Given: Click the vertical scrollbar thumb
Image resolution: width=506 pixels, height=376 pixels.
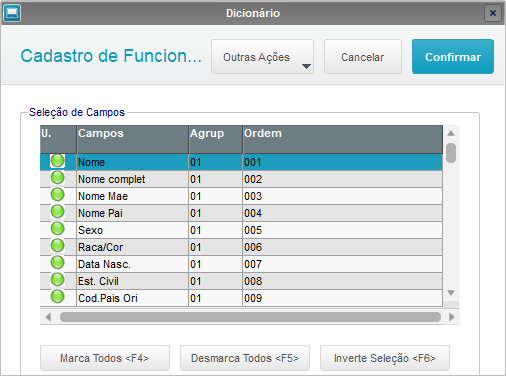Looking at the screenshot, I should (x=451, y=153).
